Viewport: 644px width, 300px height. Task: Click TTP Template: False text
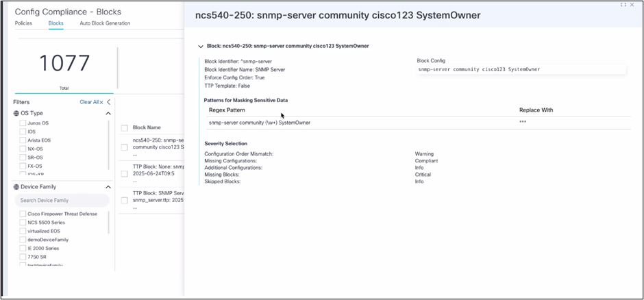pyautogui.click(x=227, y=86)
